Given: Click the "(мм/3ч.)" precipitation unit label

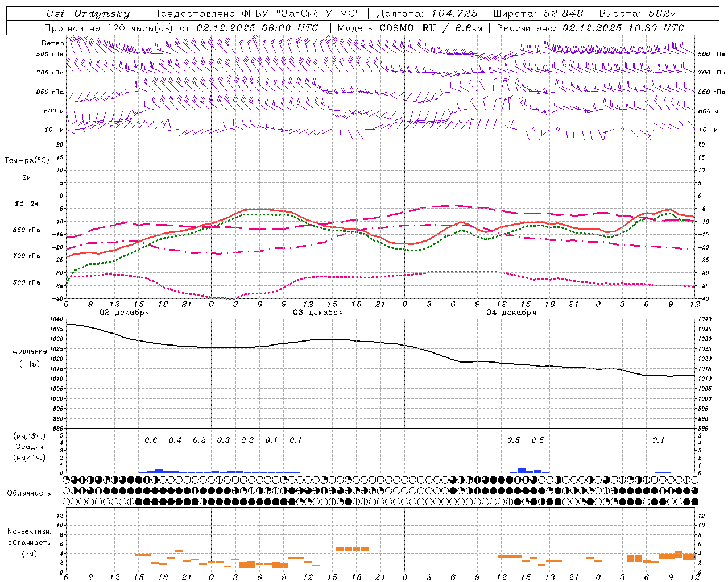Looking at the screenshot, I should [30, 436].
